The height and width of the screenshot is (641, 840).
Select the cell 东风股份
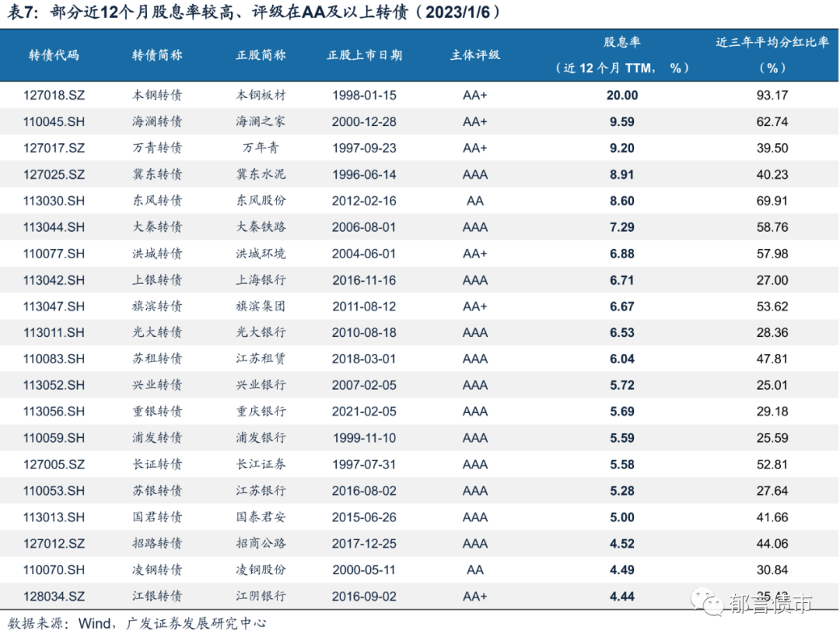pyautogui.click(x=261, y=201)
